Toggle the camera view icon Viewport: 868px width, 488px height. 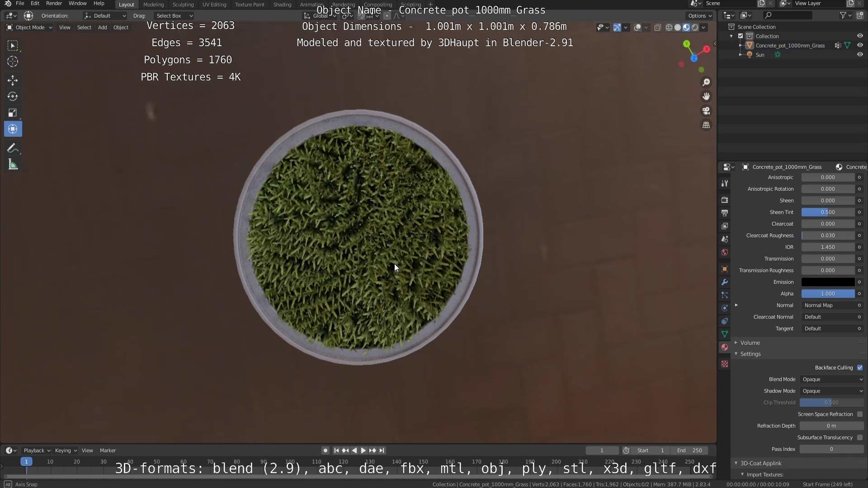pos(706,111)
